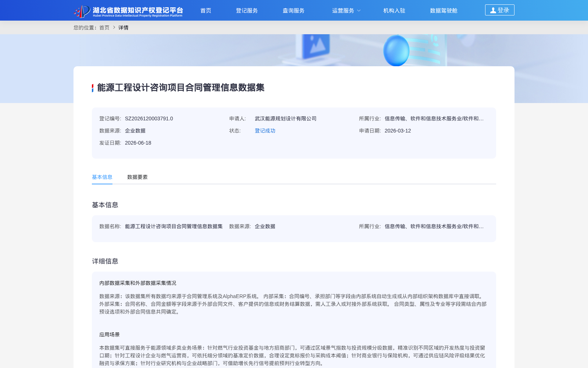Click the user icon in login button
The image size is (588, 368).
click(493, 10)
